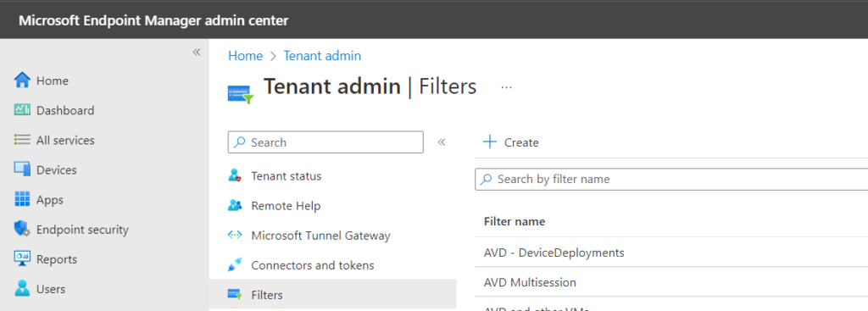
Task: Click the Search by filter name field
Action: click(x=671, y=180)
